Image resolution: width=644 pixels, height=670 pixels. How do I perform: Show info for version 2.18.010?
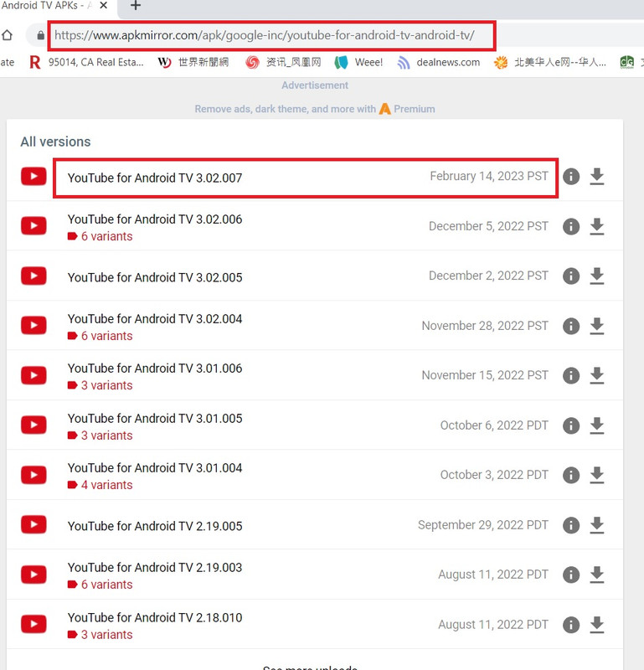click(571, 625)
